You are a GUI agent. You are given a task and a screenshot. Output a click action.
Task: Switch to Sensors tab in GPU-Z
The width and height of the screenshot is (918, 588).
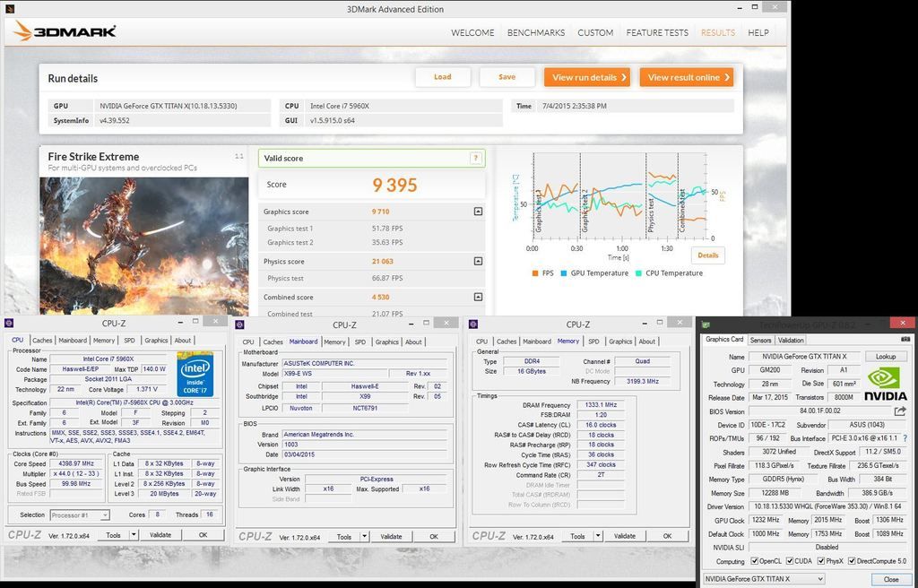coord(760,341)
